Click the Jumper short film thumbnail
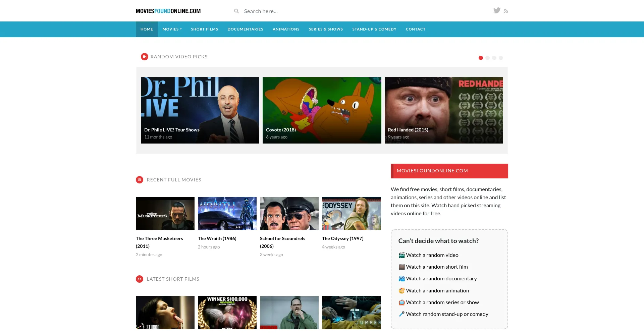 pyautogui.click(x=351, y=313)
